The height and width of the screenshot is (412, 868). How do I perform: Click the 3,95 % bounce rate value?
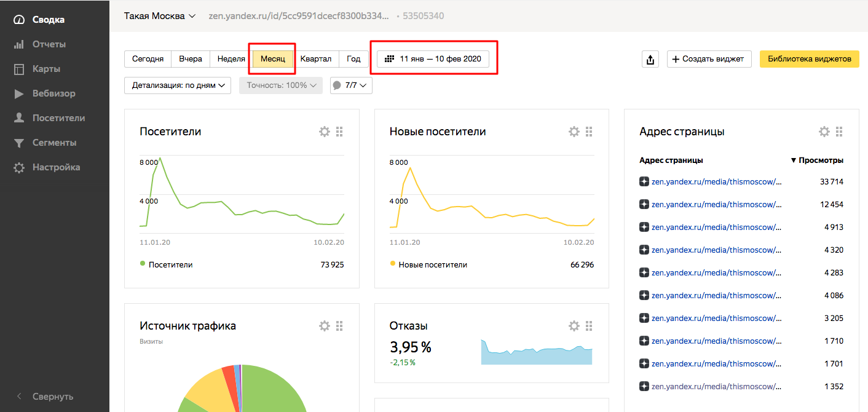click(411, 347)
